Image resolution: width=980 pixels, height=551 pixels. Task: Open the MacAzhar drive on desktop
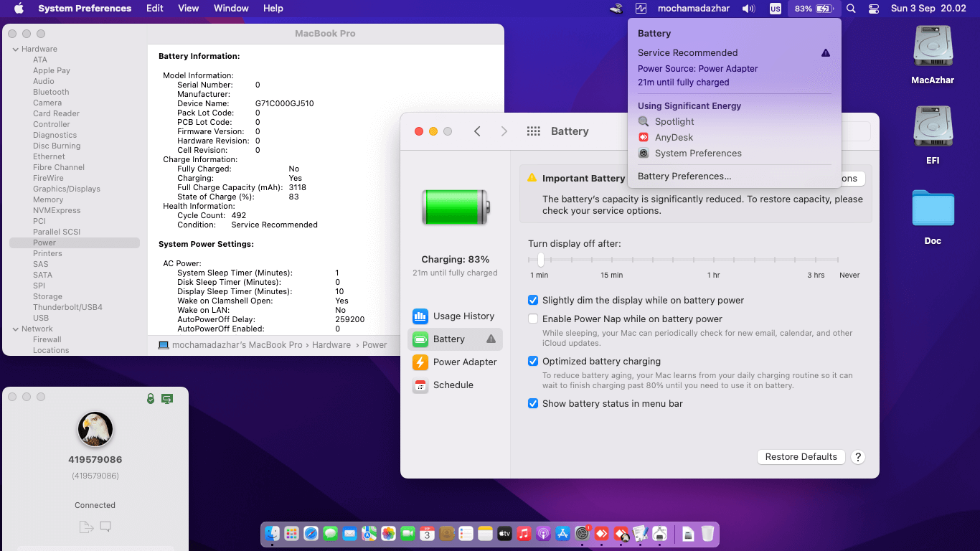click(x=933, y=55)
